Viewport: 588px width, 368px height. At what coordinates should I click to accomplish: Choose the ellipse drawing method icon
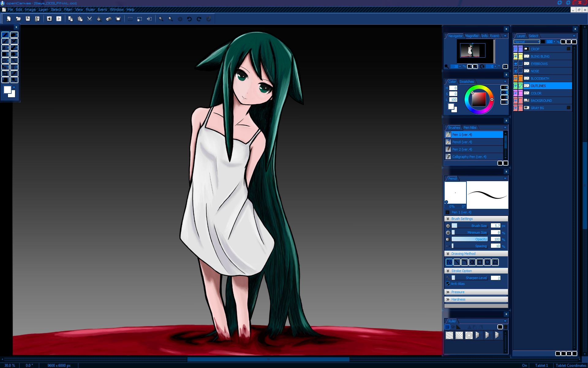tap(487, 262)
